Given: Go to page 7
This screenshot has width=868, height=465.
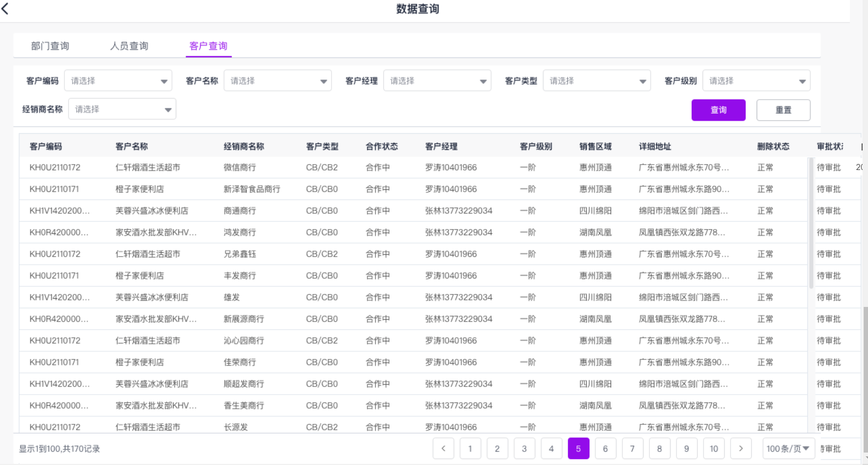Looking at the screenshot, I should point(633,449).
